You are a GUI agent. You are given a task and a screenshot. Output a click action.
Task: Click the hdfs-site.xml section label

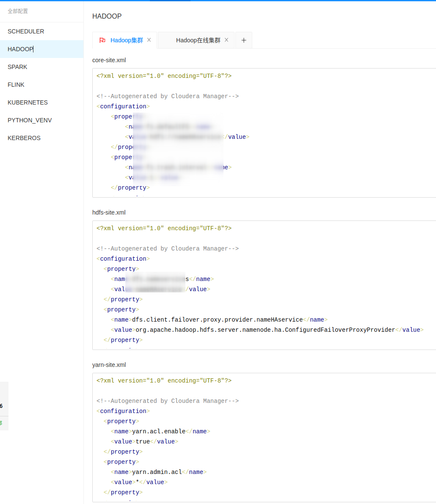(109, 212)
